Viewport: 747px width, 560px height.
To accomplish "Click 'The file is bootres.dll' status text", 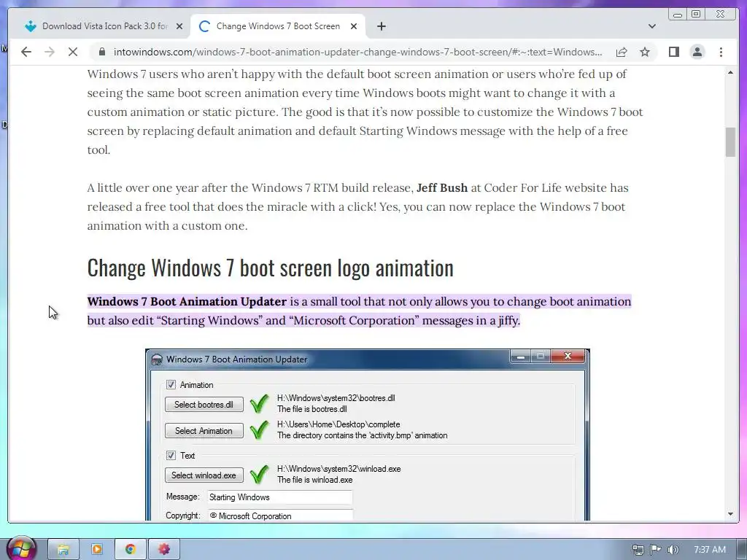I will [312, 409].
